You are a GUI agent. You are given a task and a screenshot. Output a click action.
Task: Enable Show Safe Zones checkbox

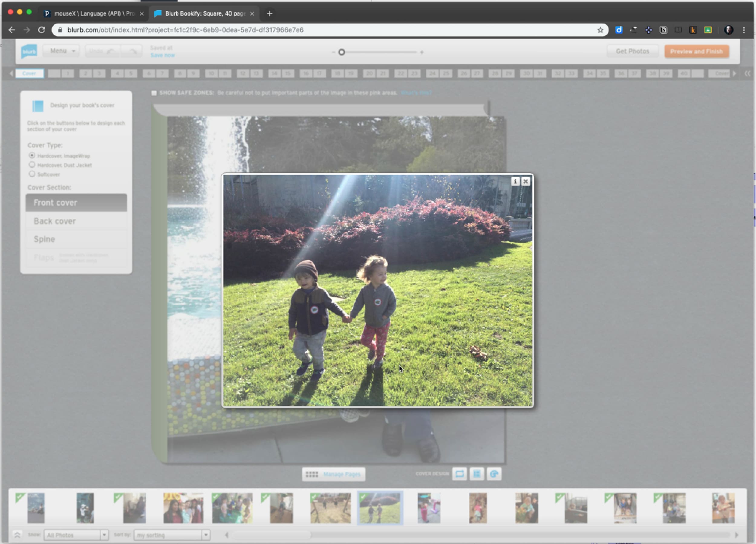tap(154, 93)
